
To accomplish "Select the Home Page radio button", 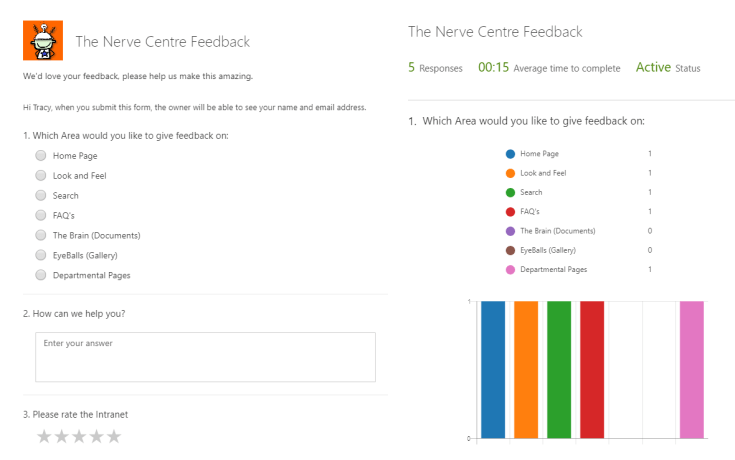I will point(41,156).
